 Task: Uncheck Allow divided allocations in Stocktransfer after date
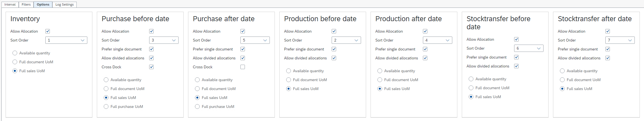point(608,58)
